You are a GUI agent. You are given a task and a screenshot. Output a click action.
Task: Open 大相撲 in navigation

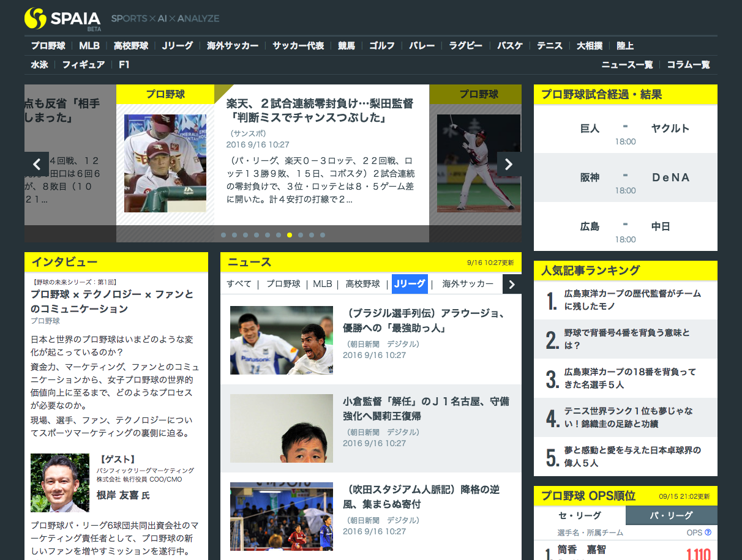point(590,45)
